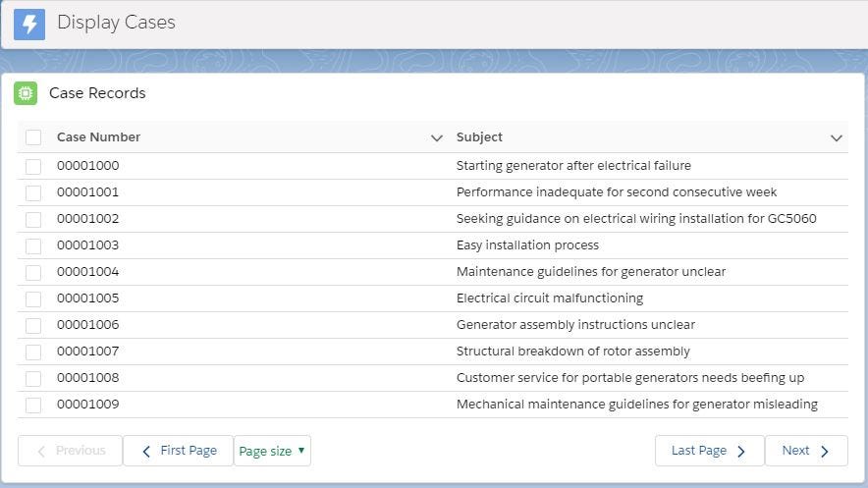Click the right chevron icon on Next
This screenshot has height=488, width=868.
(825, 452)
